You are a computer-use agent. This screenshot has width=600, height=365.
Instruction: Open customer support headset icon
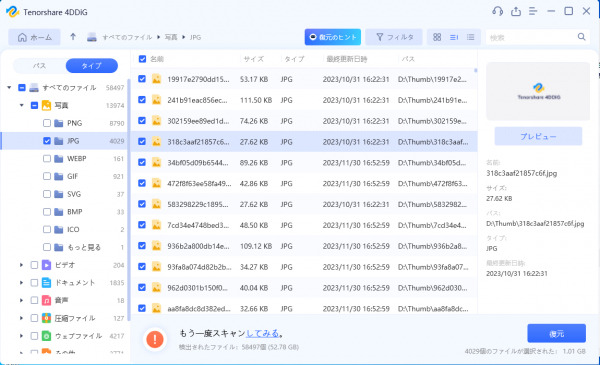497,11
